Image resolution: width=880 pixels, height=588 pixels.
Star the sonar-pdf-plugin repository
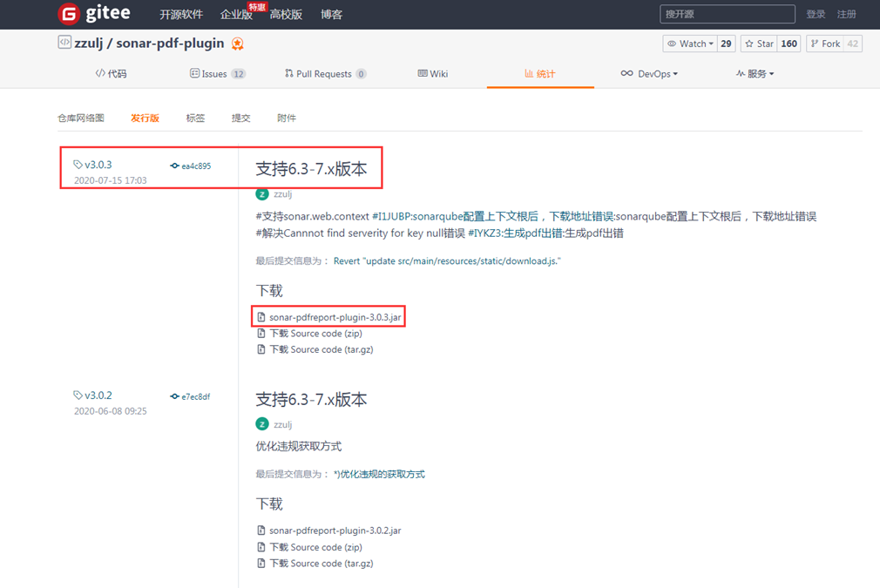click(x=759, y=44)
